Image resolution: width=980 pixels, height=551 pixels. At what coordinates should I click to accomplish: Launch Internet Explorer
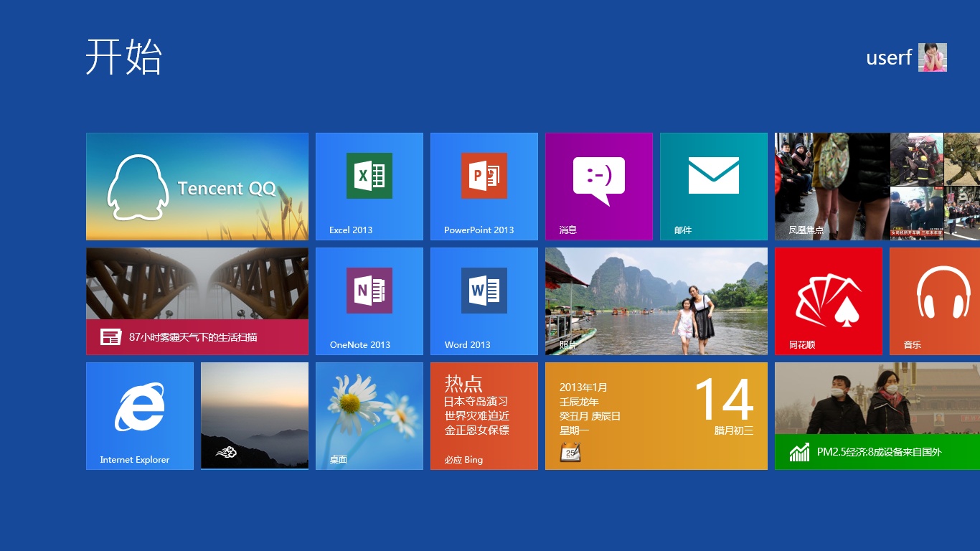point(140,416)
